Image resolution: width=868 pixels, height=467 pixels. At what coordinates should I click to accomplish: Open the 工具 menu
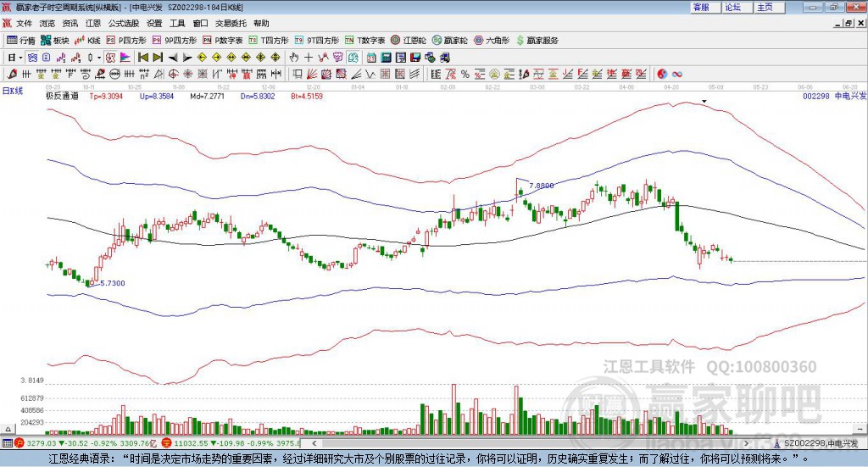coord(177,23)
